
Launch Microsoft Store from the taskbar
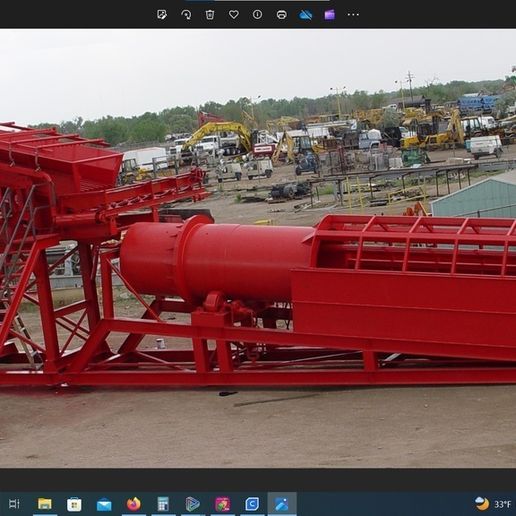[74, 504]
